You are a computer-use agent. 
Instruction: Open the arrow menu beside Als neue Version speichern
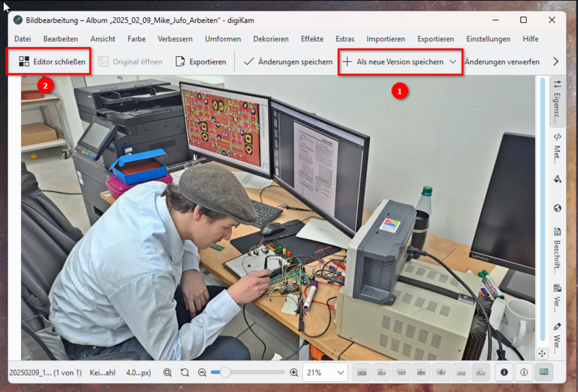[453, 62]
